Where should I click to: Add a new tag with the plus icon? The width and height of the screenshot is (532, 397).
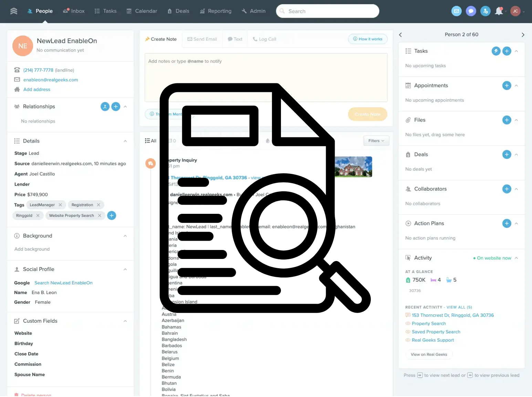[x=112, y=216]
